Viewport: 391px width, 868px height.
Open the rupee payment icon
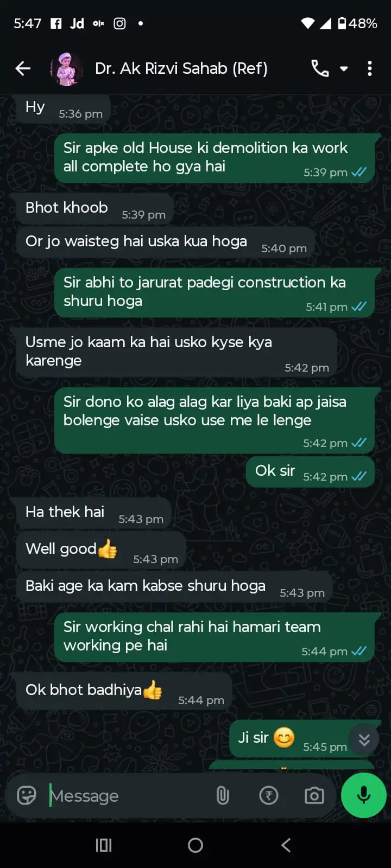[x=269, y=796]
